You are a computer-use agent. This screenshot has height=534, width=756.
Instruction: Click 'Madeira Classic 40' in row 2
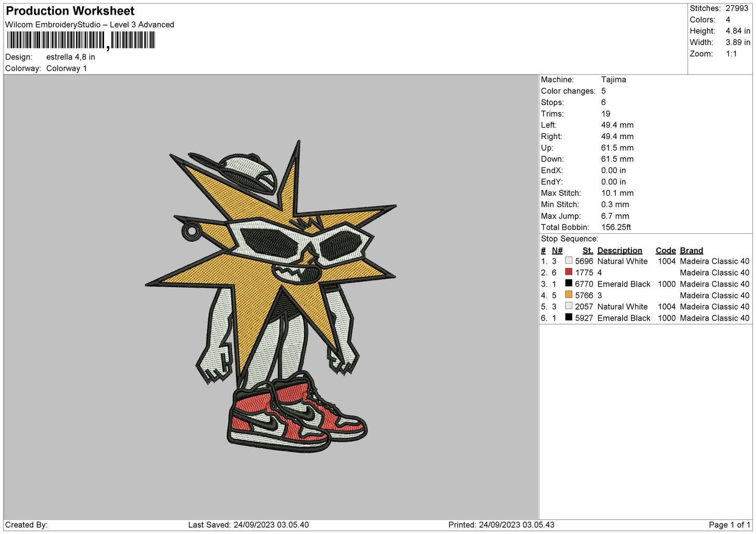click(715, 272)
